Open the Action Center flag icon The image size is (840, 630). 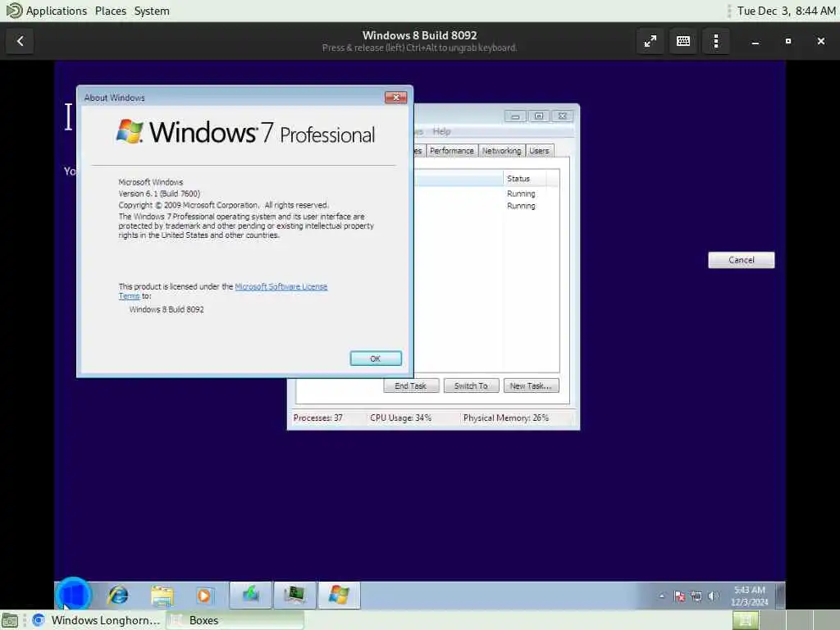coord(679,596)
